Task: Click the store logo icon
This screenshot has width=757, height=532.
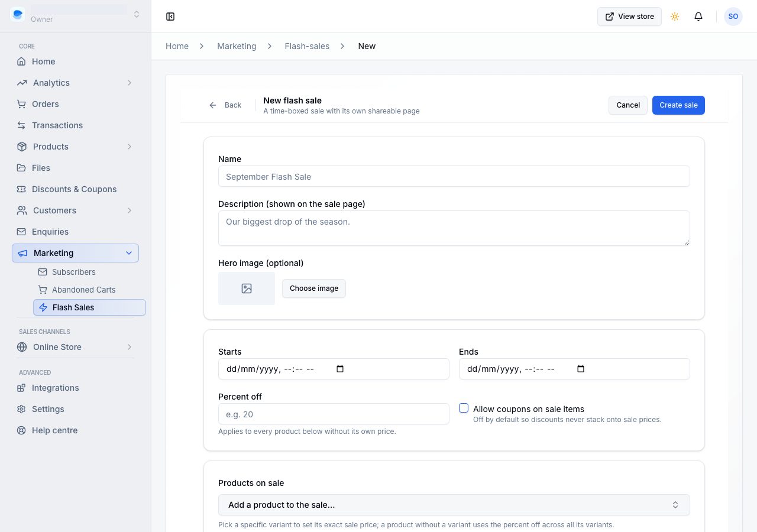Action: point(18,14)
